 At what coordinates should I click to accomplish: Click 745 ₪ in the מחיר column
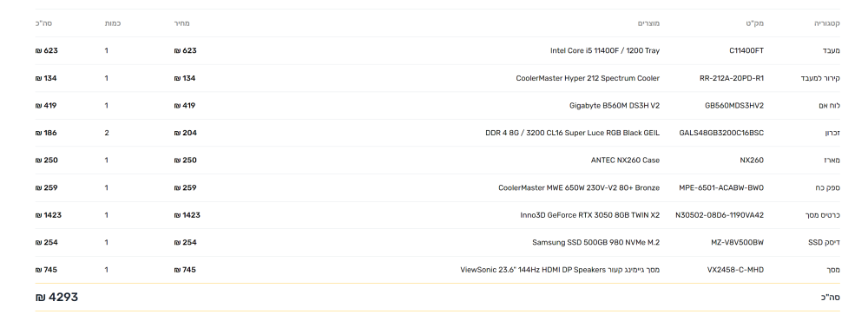coord(184,270)
